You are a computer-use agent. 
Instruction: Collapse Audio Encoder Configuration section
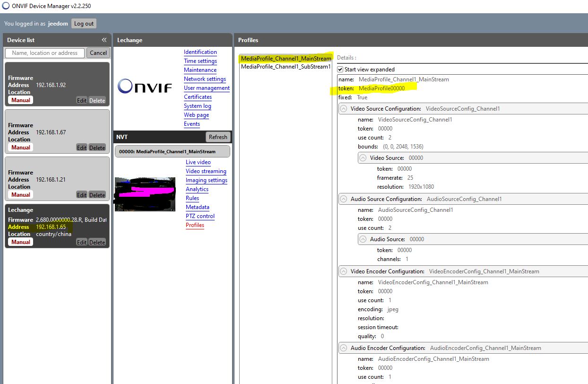(344, 348)
